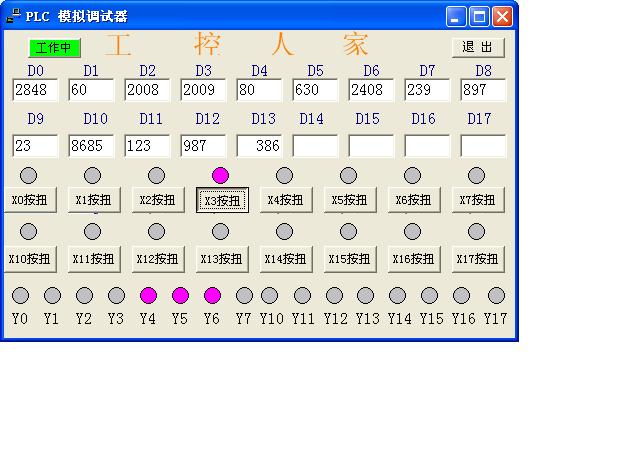The height and width of the screenshot is (459, 631).
Task: Click the 退出 exit button
Action: pos(478,47)
